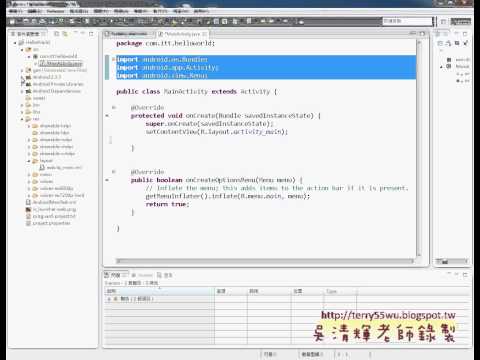480x360 pixels.
Task: Expand the Warnings row in Problems table
Action: click(x=109, y=299)
